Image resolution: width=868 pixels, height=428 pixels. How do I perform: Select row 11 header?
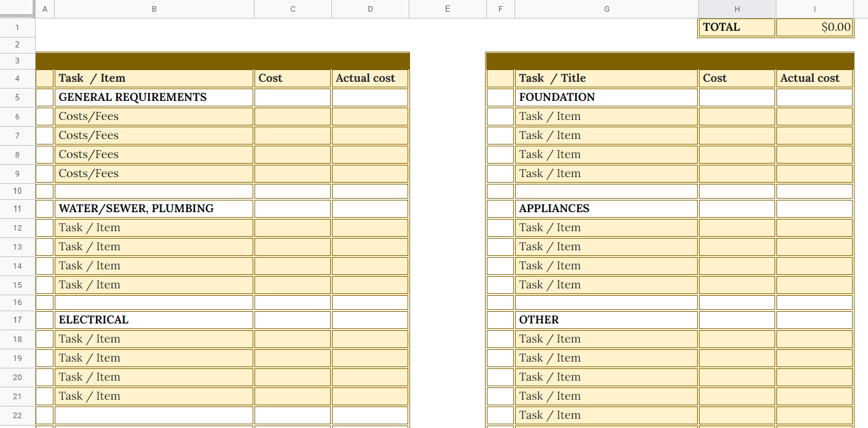click(x=17, y=208)
